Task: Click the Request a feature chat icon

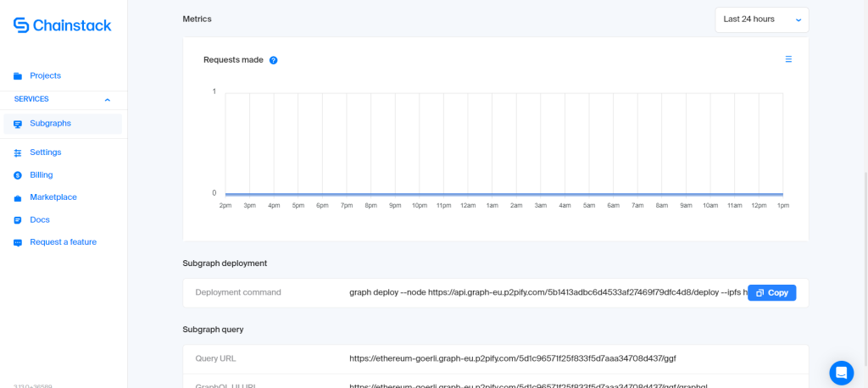Action: click(x=18, y=242)
